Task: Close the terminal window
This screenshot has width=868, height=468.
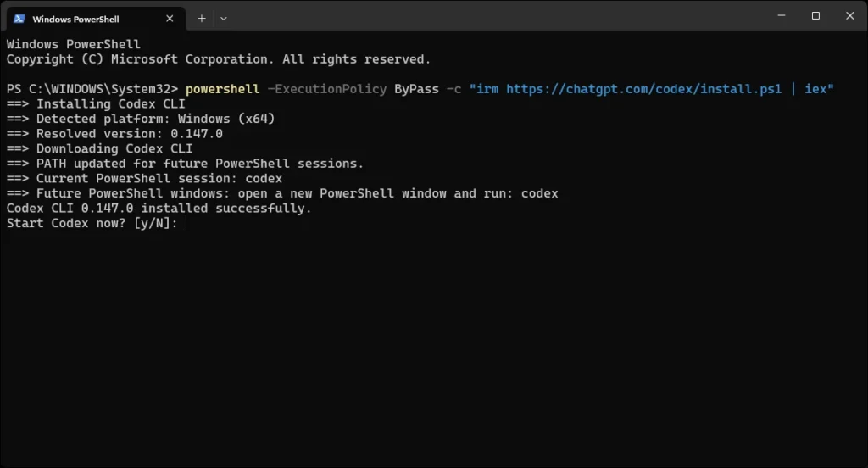Action: [849, 15]
